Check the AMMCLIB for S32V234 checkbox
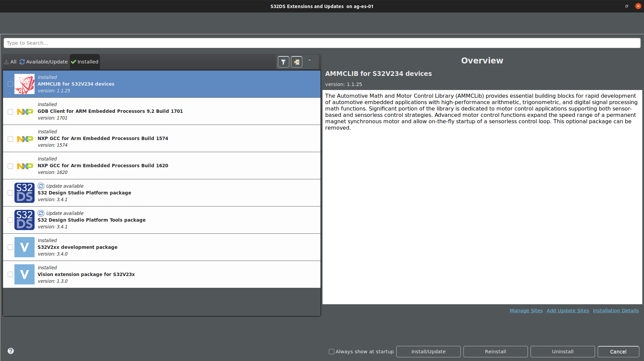Viewport: 644px width, 361px height. coord(10,84)
